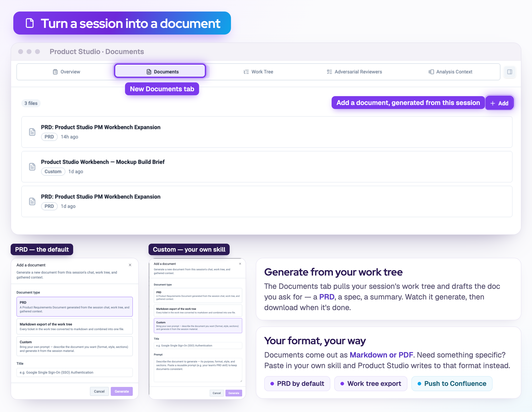Click the Work tree export chip
This screenshot has width=532, height=412.
tap(371, 383)
